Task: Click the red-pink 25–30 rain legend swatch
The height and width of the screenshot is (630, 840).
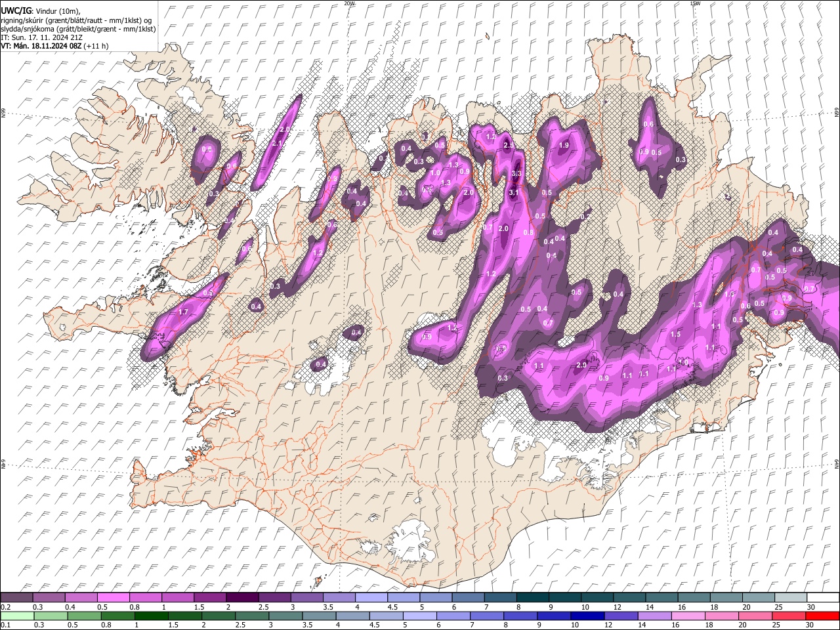Action: tap(788, 616)
